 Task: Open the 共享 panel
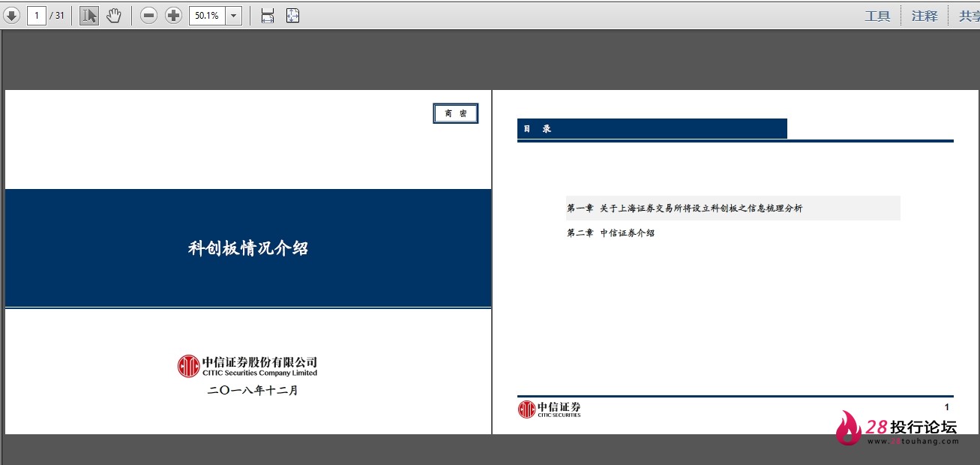point(969,16)
